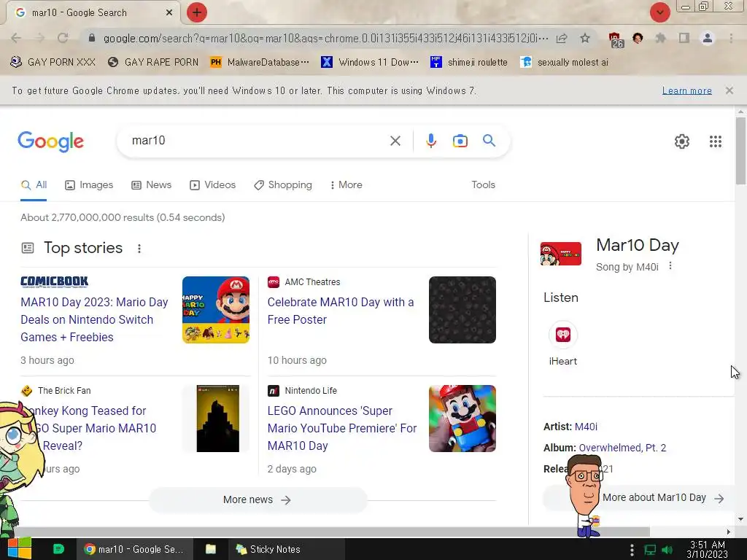Click the page's vertical scrollbar thumb
Viewport: 747px width, 560px height.
point(740,150)
